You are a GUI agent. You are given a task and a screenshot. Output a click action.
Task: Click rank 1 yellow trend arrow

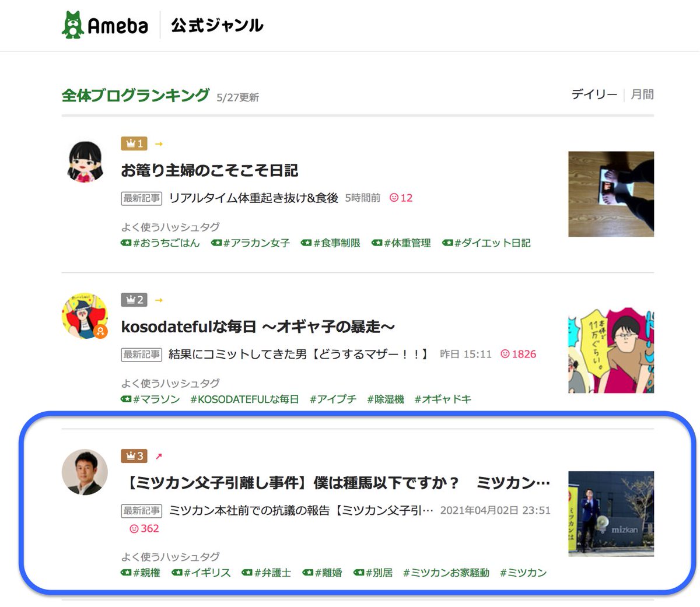[x=159, y=144]
